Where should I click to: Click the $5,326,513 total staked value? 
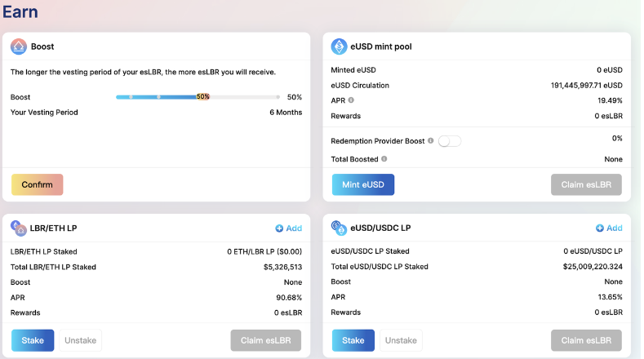point(282,267)
